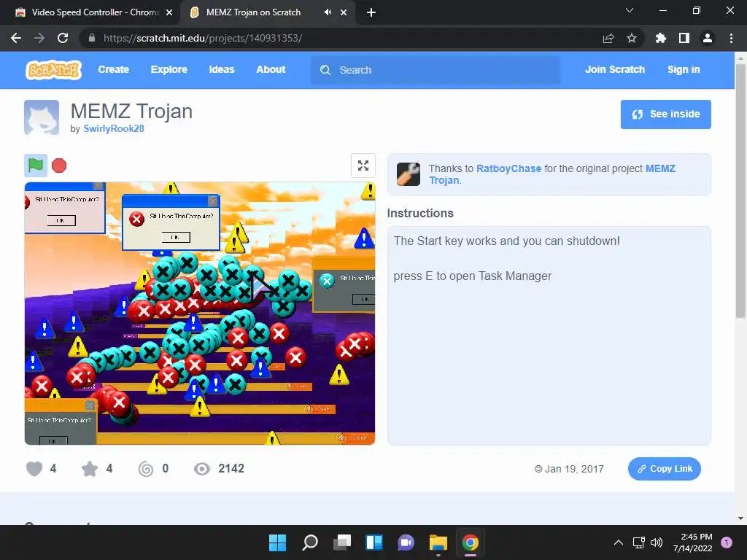Open Task View on the taskbar
Viewport: 747px width, 560px height.
coord(342,542)
